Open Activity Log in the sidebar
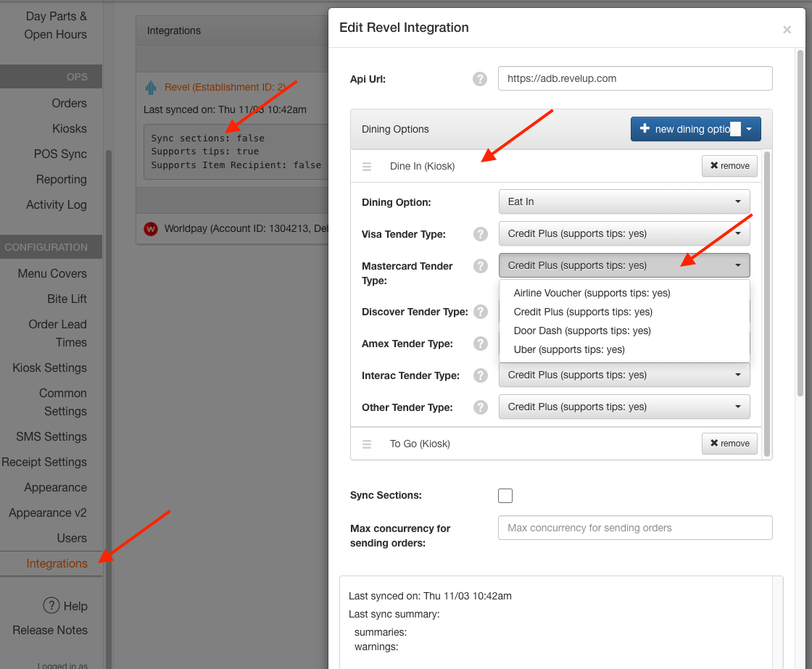 (x=57, y=204)
